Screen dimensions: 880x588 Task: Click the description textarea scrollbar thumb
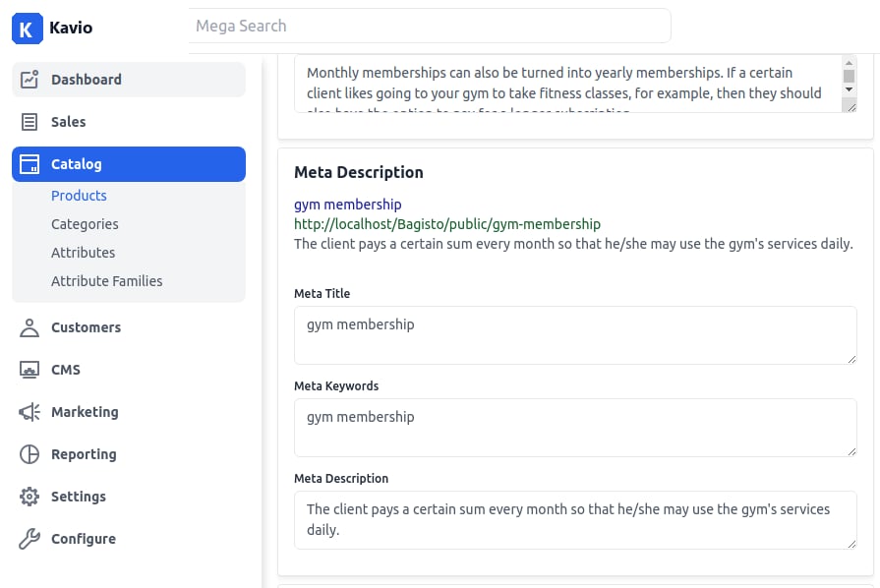coord(850,77)
